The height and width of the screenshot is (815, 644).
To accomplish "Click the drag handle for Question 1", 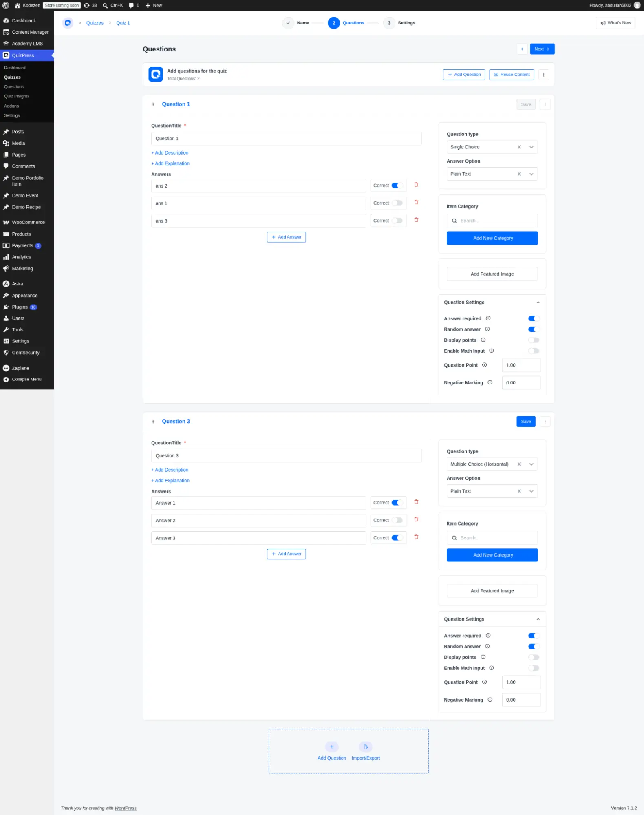I will click(152, 104).
